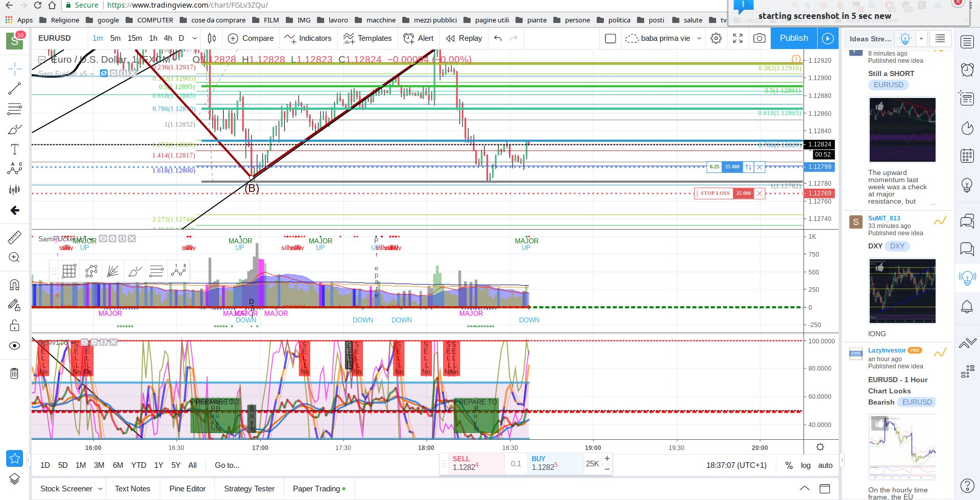Open the Templates menu
This screenshot has width=980, height=500.
pos(367,38)
